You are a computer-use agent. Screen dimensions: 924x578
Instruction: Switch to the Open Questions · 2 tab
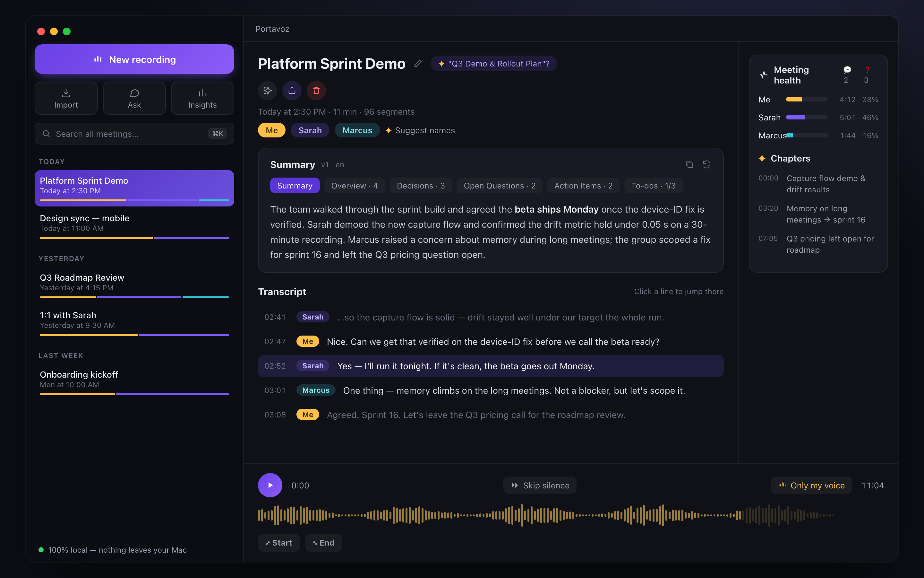[500, 186]
